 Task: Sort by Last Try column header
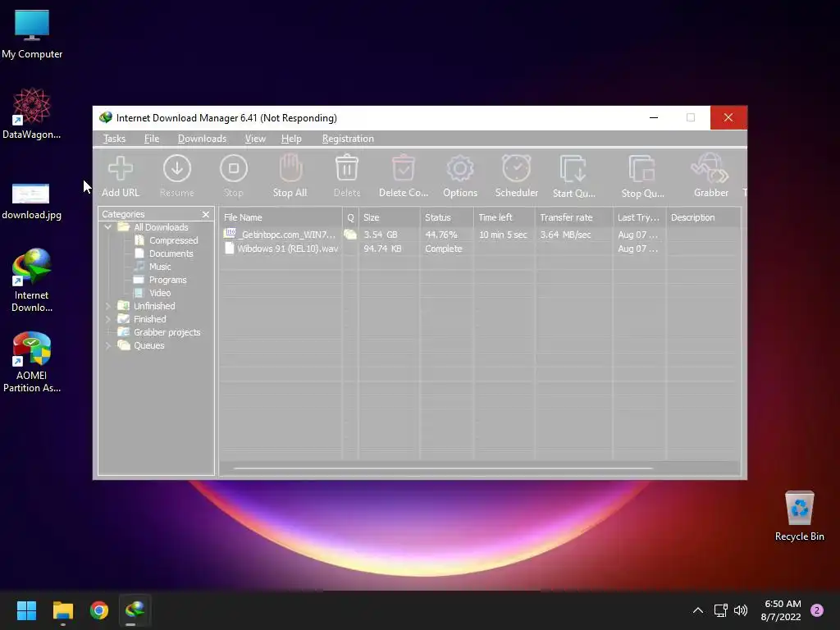(640, 217)
